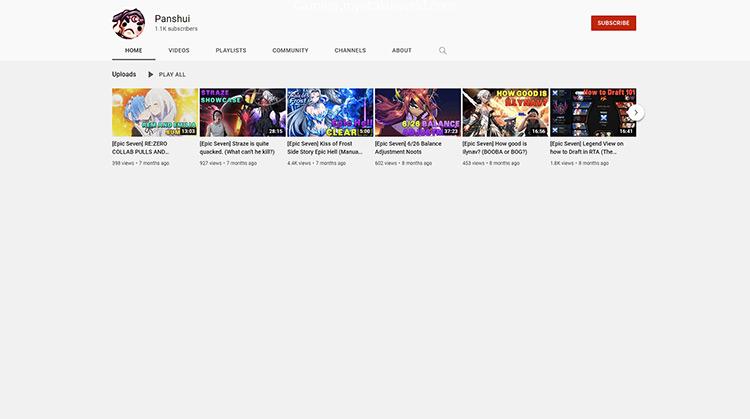The height and width of the screenshot is (419, 750).
Task: Click "398 views • 7 months ago" text
Action: coord(141,163)
